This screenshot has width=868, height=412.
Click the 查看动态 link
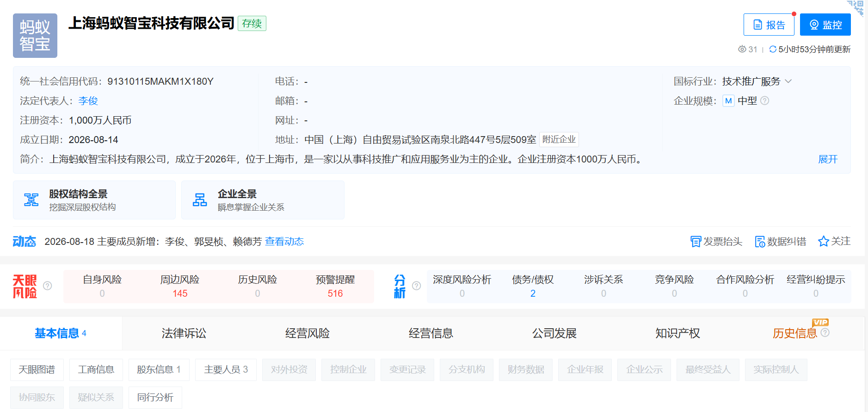(284, 241)
